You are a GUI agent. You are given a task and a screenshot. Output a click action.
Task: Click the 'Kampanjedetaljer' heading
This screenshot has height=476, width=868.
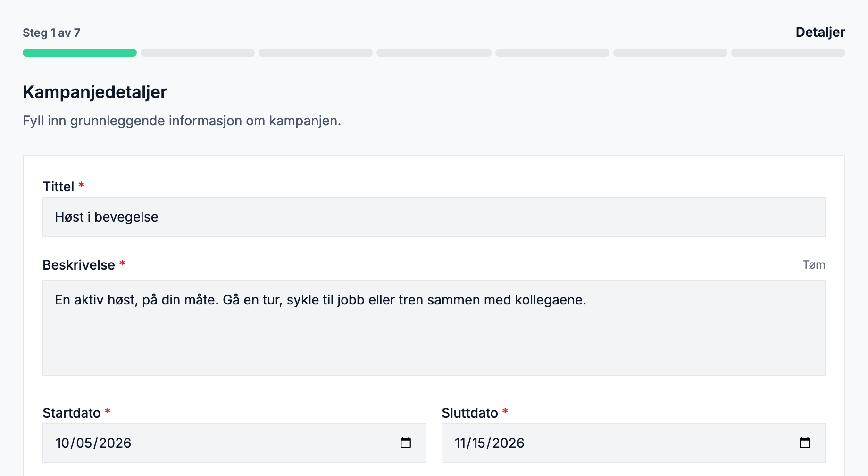[x=95, y=92]
